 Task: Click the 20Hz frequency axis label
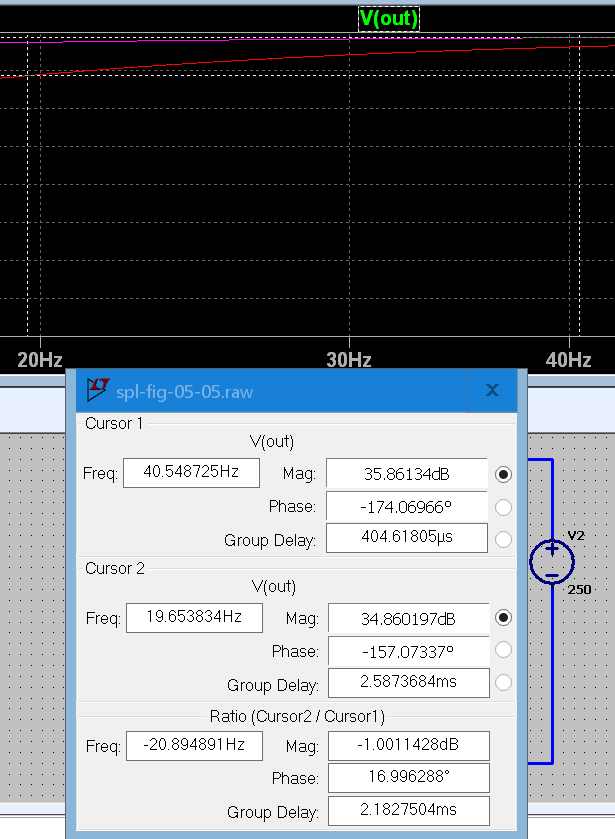point(40,360)
